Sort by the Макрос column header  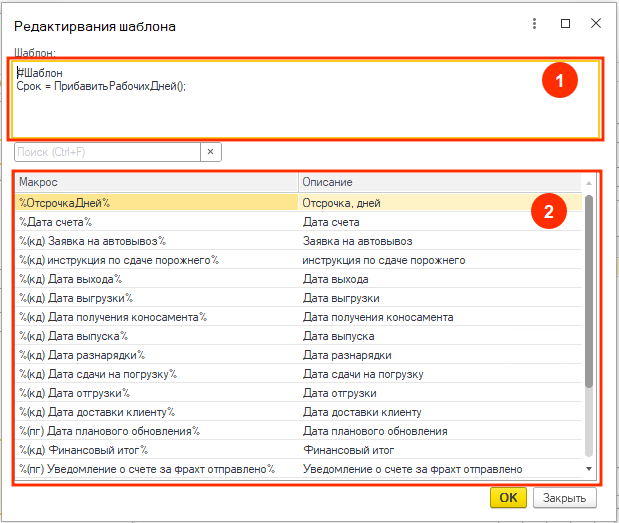click(x=157, y=182)
